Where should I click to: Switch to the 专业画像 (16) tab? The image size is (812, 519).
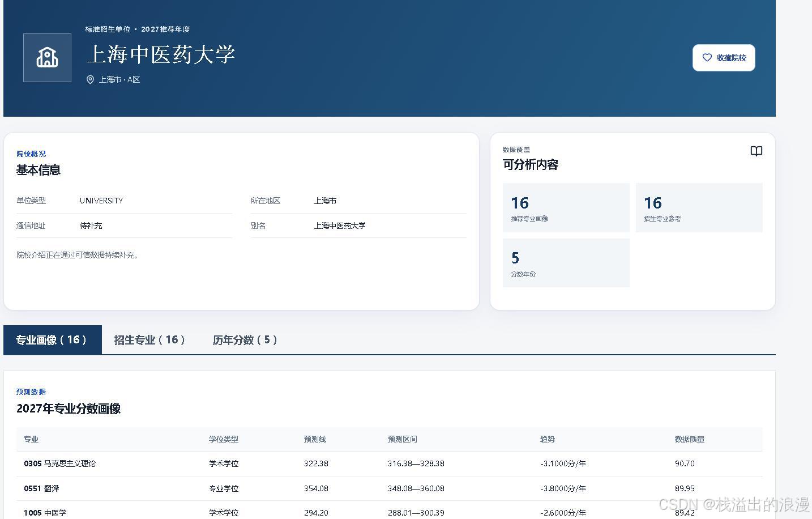click(x=52, y=340)
